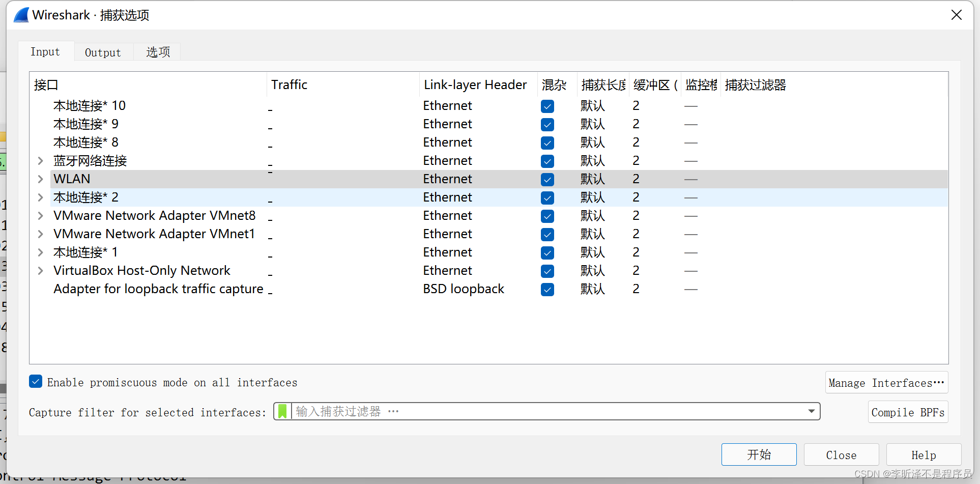Screen dimensions: 980x484
Task: Expand the 本地连接* 2 interface
Action: (x=41, y=197)
